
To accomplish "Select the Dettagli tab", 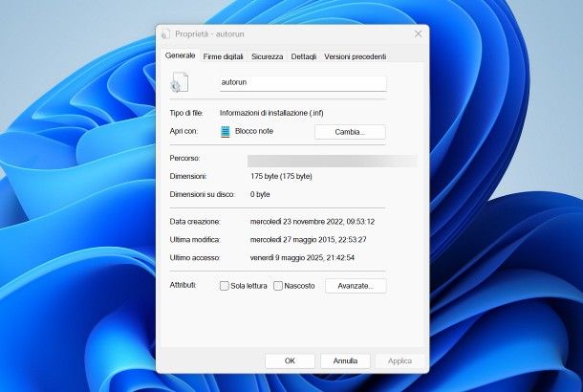I will [x=304, y=56].
